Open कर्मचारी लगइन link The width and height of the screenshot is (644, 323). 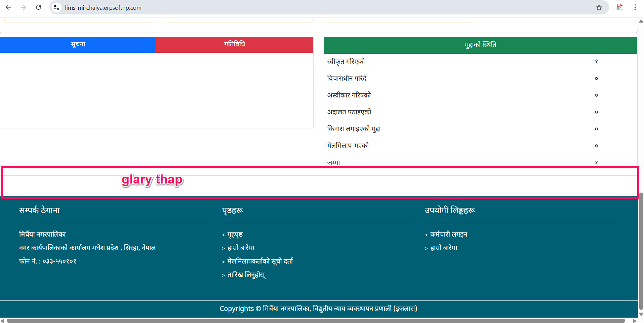pos(448,235)
